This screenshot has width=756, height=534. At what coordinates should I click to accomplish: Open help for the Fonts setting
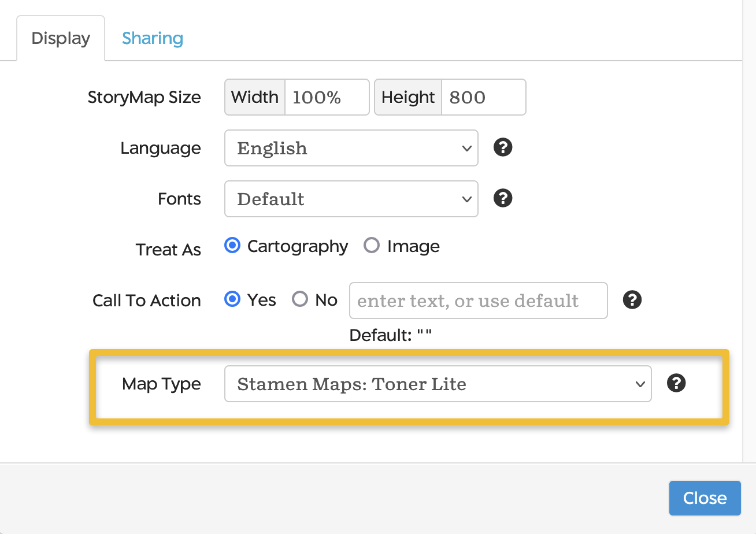pyautogui.click(x=502, y=199)
